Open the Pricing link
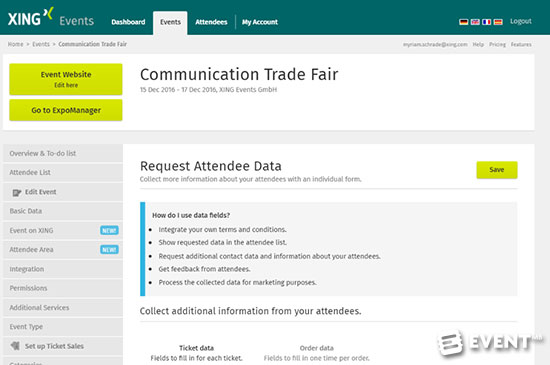The height and width of the screenshot is (365, 550). coord(497,45)
